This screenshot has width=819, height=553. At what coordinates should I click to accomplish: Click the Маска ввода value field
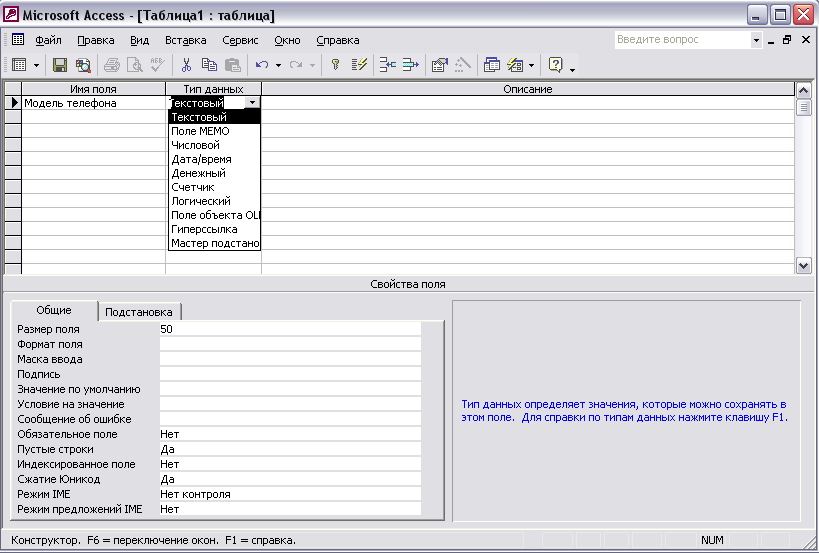coord(290,359)
